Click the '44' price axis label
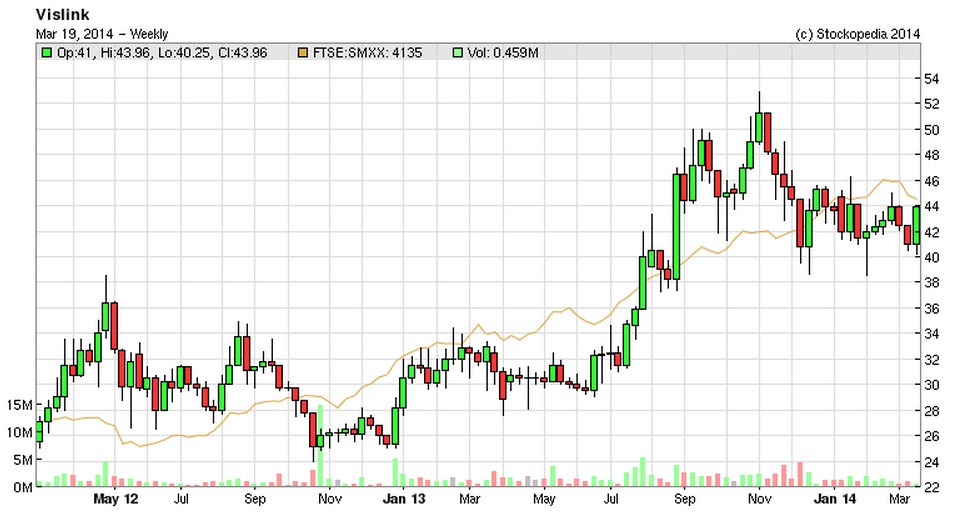The image size is (960, 524). 931,206
